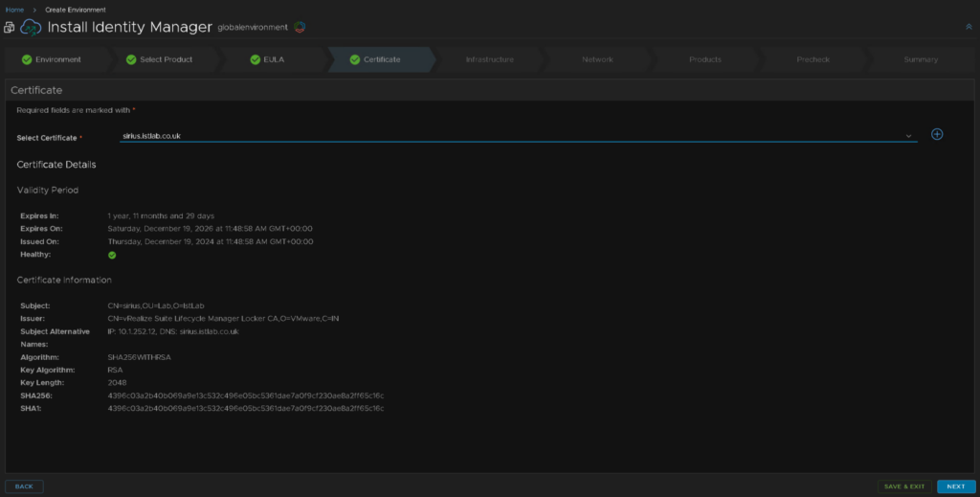Click the SHA1 fingerprint hash value
The image size is (980, 497).
click(x=246, y=408)
